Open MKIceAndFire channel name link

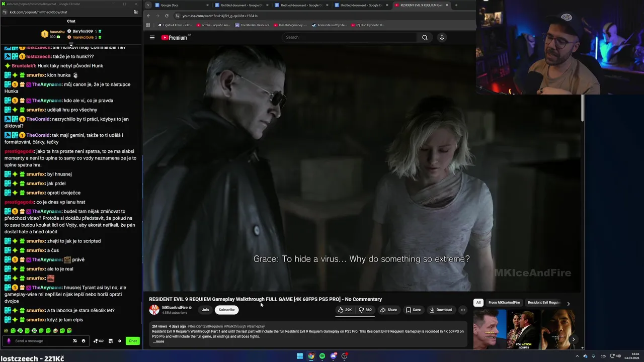click(x=175, y=308)
